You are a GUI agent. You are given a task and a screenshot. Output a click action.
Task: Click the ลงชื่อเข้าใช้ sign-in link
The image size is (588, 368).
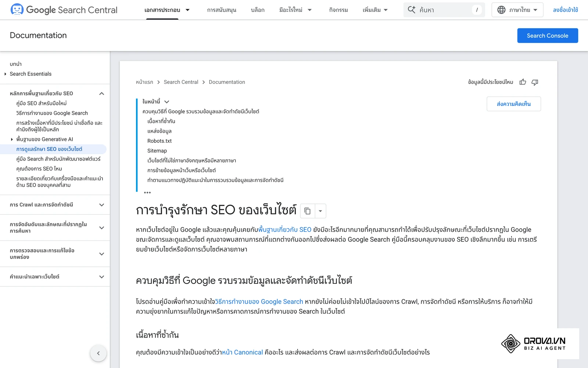(x=565, y=10)
